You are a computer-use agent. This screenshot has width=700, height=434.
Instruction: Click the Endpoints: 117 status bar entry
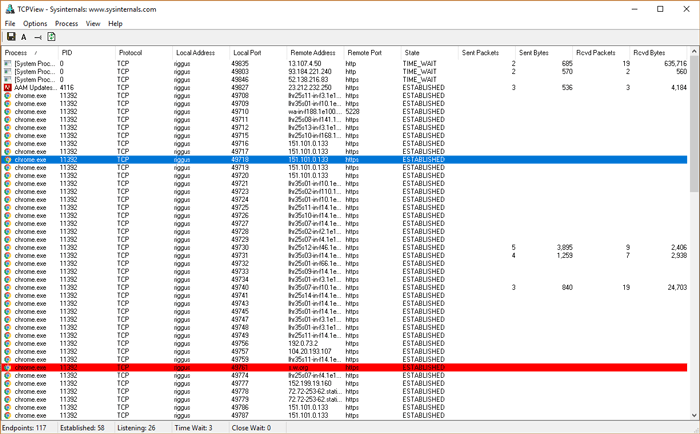(24, 428)
